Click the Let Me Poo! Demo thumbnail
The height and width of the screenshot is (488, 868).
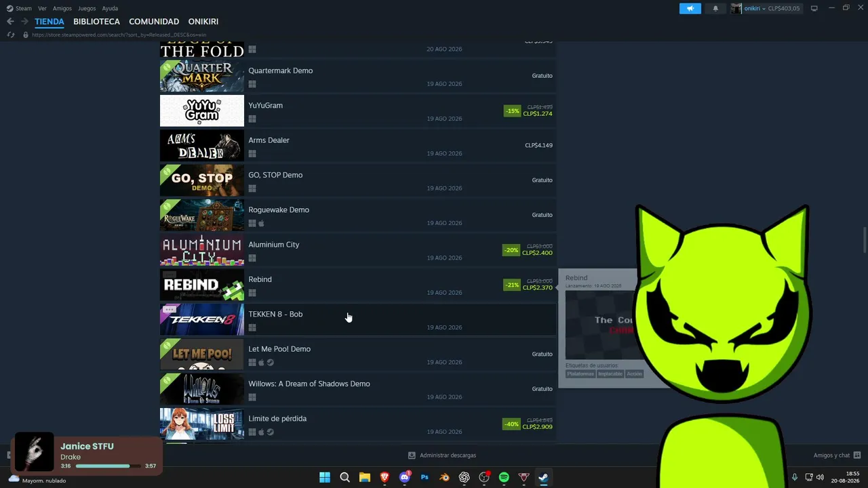coord(202,354)
